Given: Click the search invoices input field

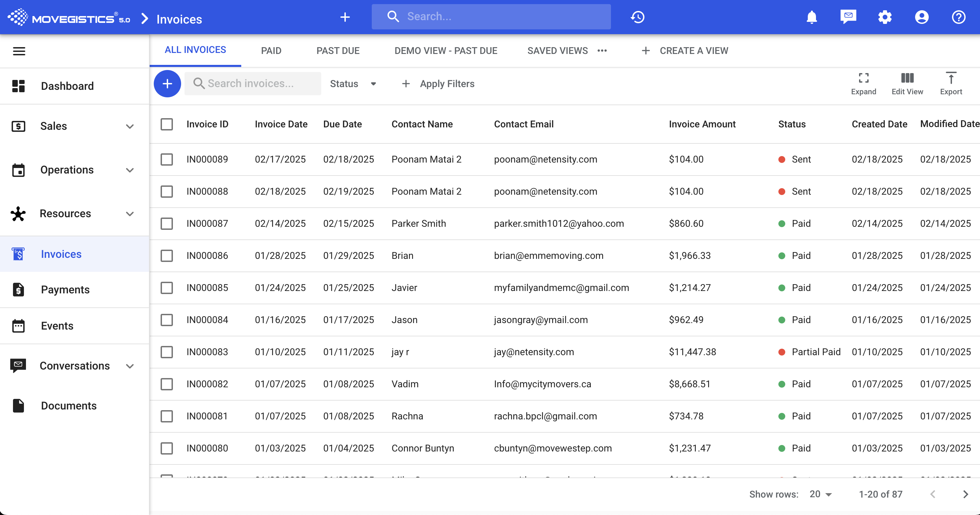Looking at the screenshot, I should click(253, 83).
